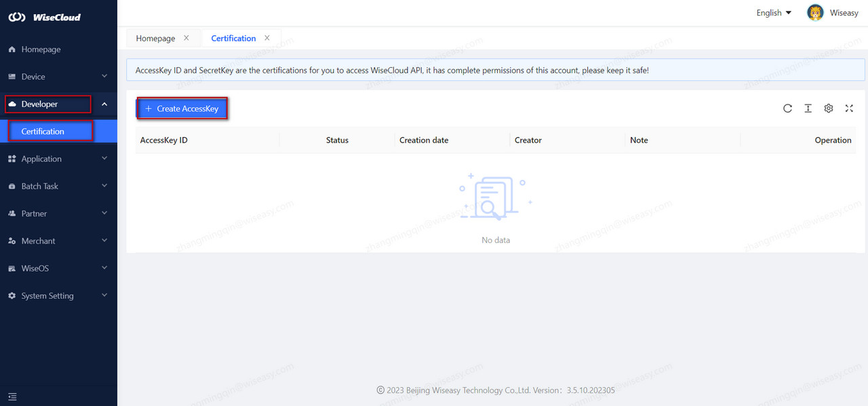Screen dimensions: 868x406
Task: Switch to the Homepage tab
Action: click(x=155, y=39)
